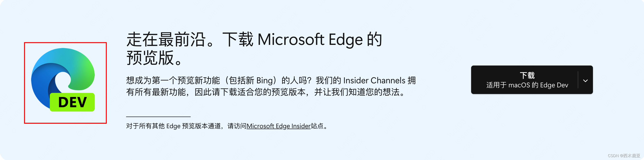The image size is (644, 160).
Task: Click the 适用于 macOS 的 Edge Dev subtitle
Action: click(527, 85)
